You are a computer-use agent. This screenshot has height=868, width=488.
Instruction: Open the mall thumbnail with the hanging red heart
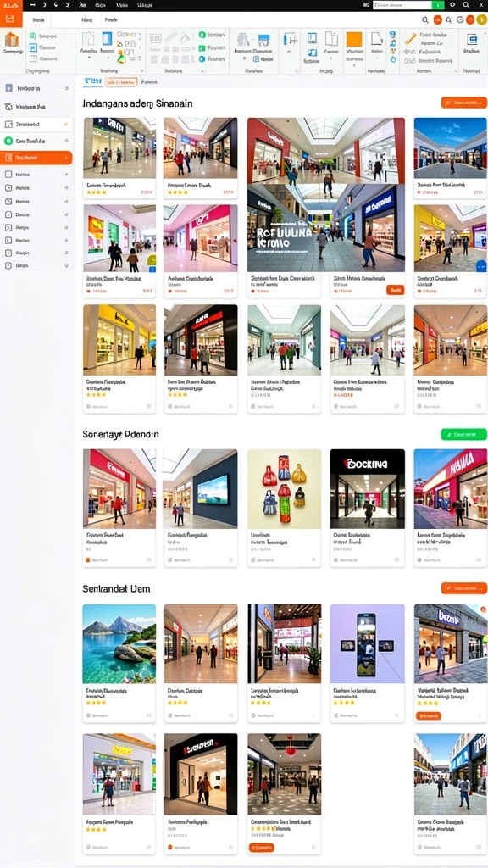(x=285, y=773)
